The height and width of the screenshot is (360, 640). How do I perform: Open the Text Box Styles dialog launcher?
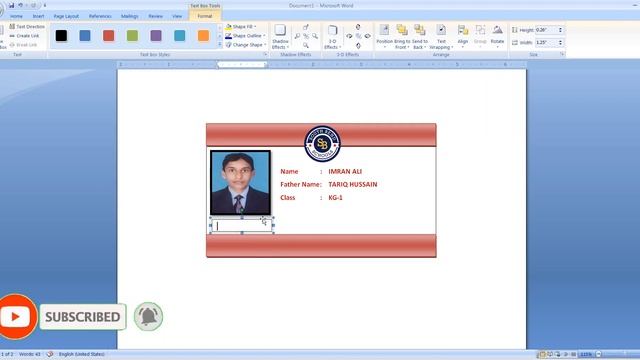pyautogui.click(x=265, y=54)
